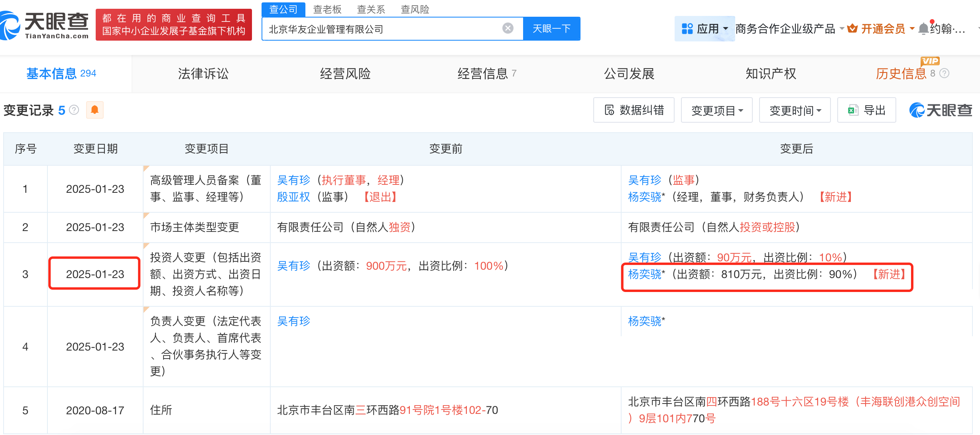980x435 pixels.
Task: Click the 数据纠错 button
Action: pyautogui.click(x=634, y=110)
